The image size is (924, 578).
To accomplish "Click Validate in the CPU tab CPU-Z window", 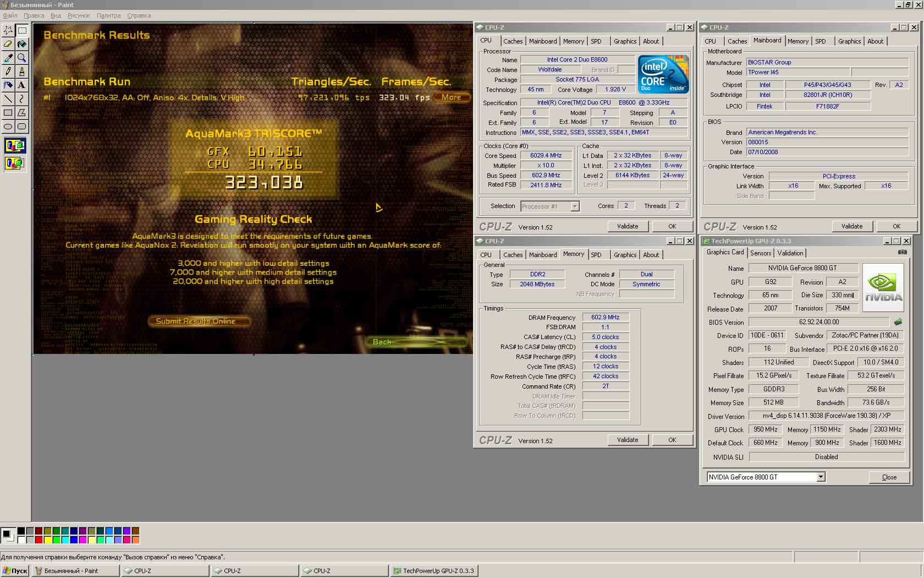I will (628, 226).
